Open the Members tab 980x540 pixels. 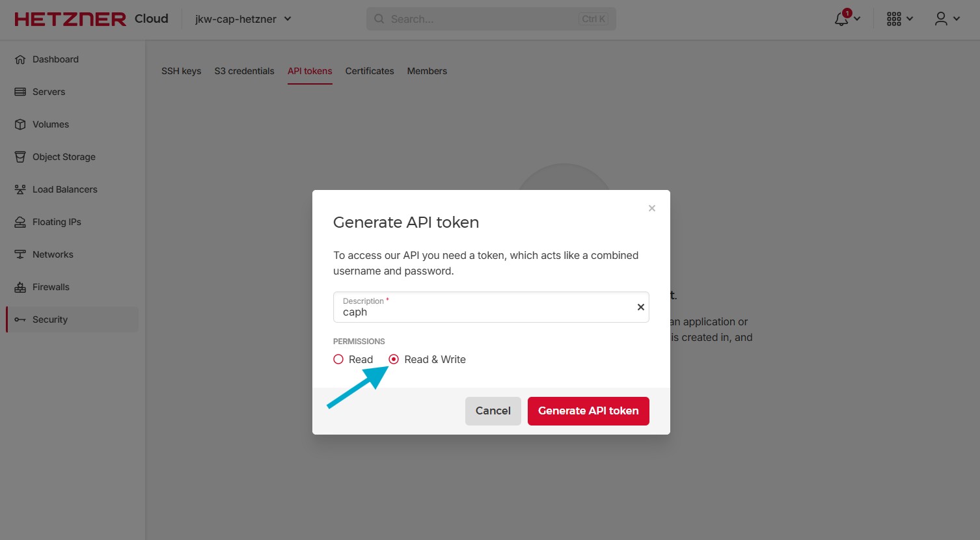[427, 70]
